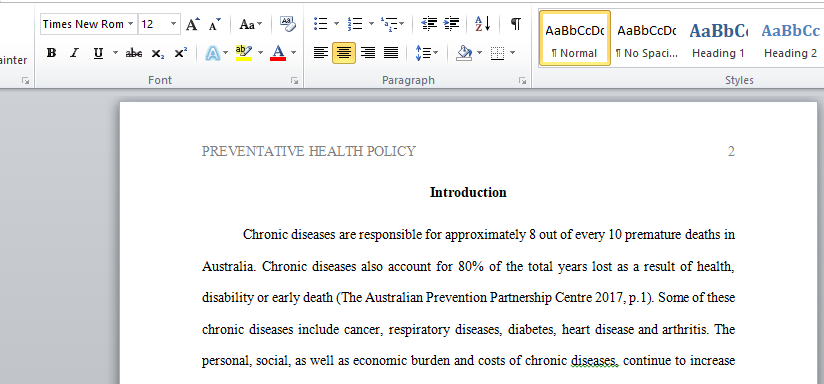Click the word "Australia." in the paragraph

[x=229, y=266]
